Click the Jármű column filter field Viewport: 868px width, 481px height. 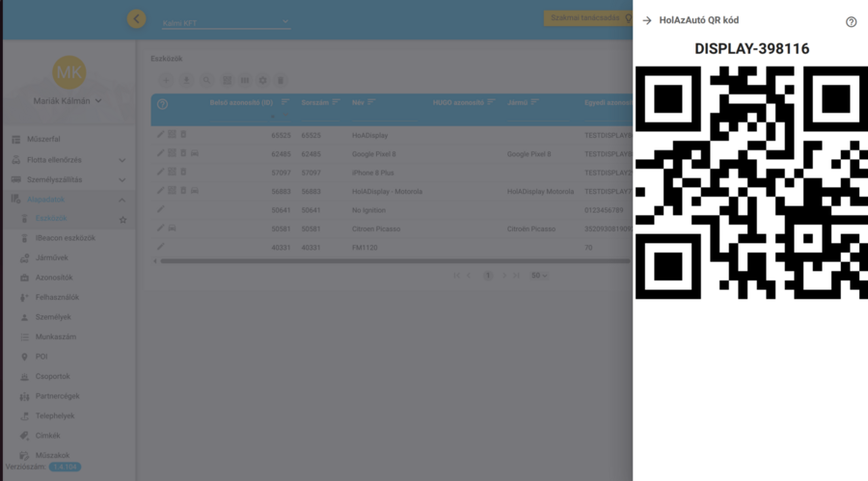[x=537, y=117]
